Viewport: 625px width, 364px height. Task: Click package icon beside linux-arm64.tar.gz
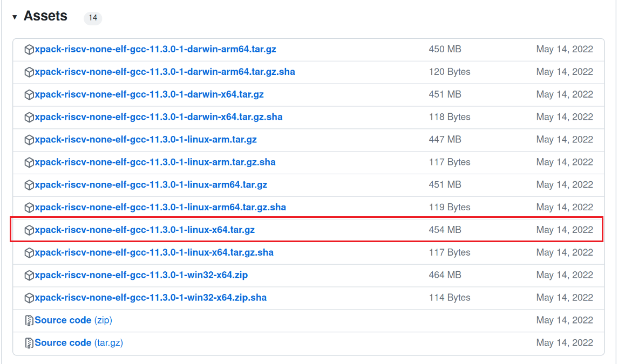pos(29,185)
